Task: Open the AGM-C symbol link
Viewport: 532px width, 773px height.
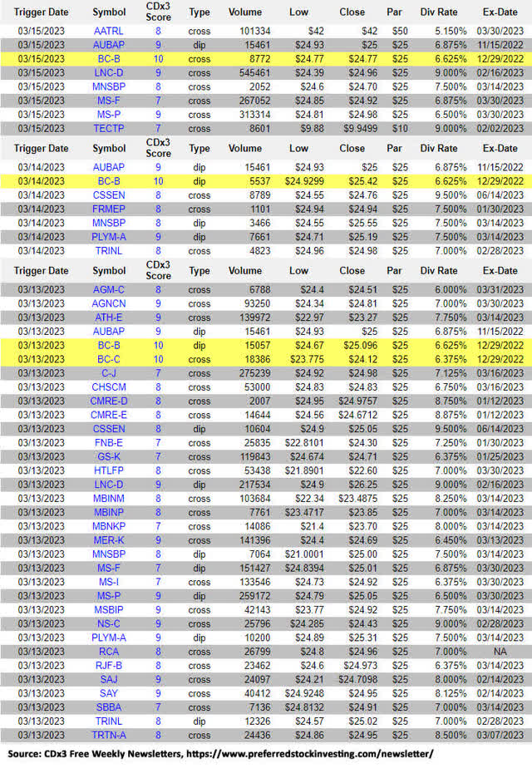Action: click(x=108, y=290)
